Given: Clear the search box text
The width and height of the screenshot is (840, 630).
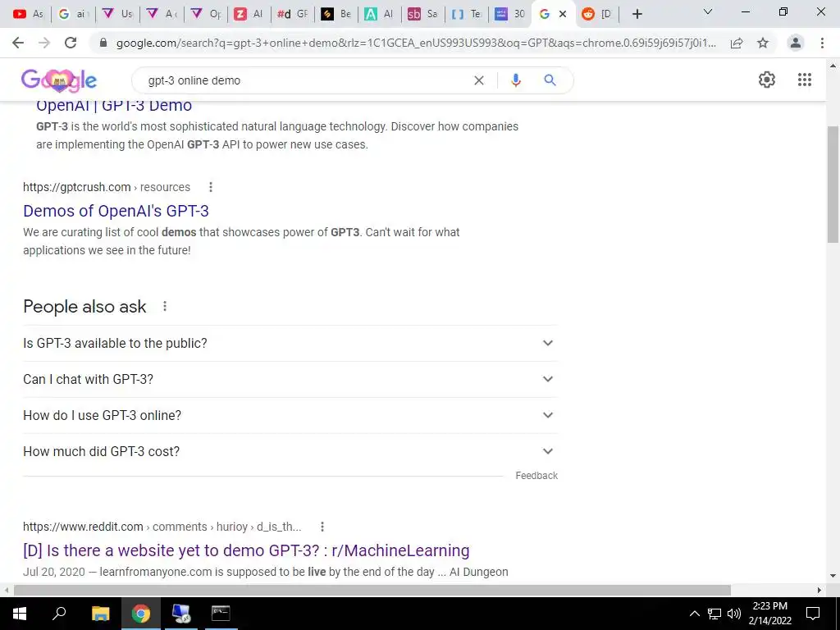Looking at the screenshot, I should coord(479,80).
